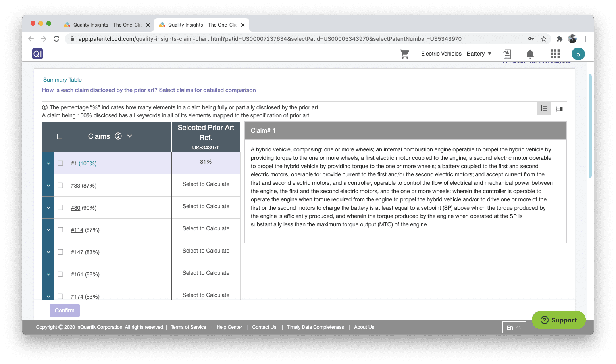Viewport: 616px width, 364px height.
Task: Toggle the select-all claims checkbox
Action: [60, 136]
